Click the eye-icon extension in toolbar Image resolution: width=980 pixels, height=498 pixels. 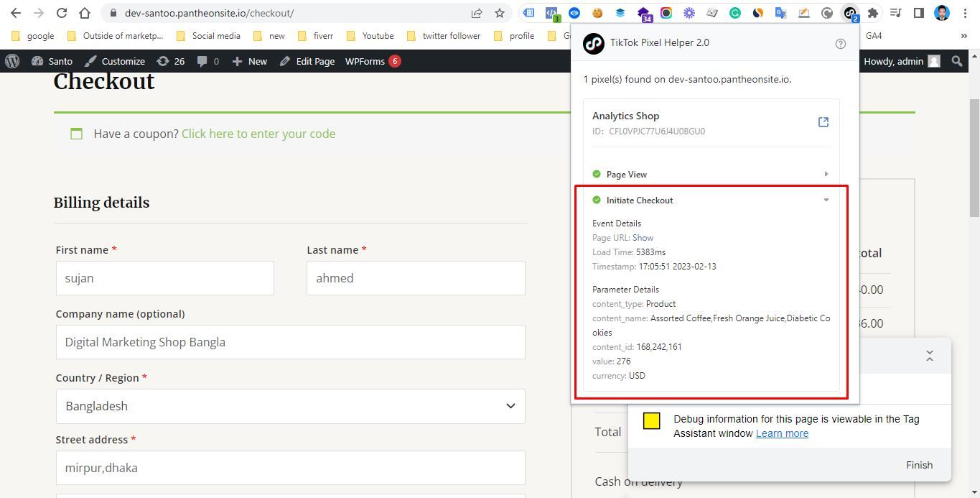pos(574,13)
